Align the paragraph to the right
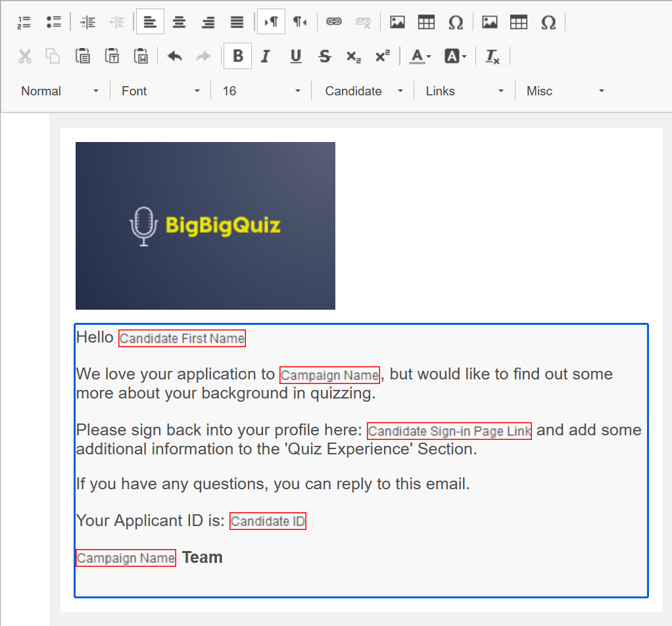Screen dimensions: 672x626 [x=208, y=22]
